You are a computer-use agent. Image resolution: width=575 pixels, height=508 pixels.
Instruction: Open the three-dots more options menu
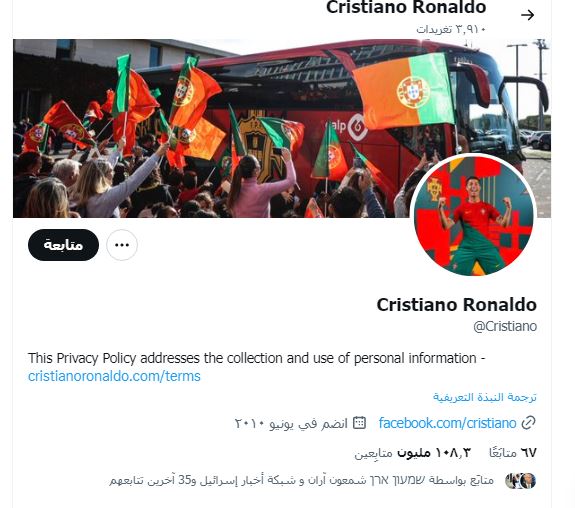click(x=122, y=245)
